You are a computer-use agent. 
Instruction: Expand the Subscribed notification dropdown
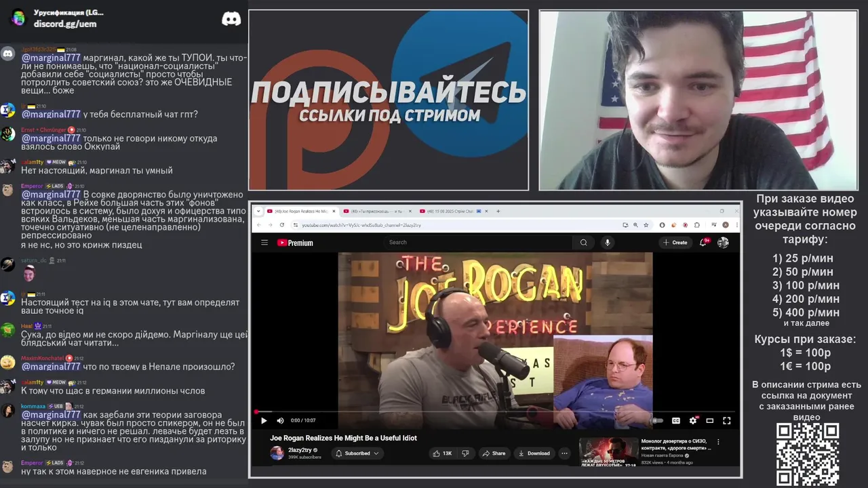click(x=357, y=453)
